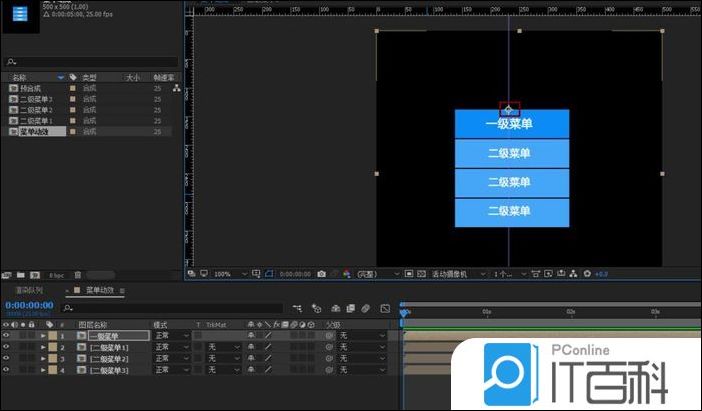Click the toggle mask visibility icon in viewer
This screenshot has width=702, height=411.
[269, 273]
